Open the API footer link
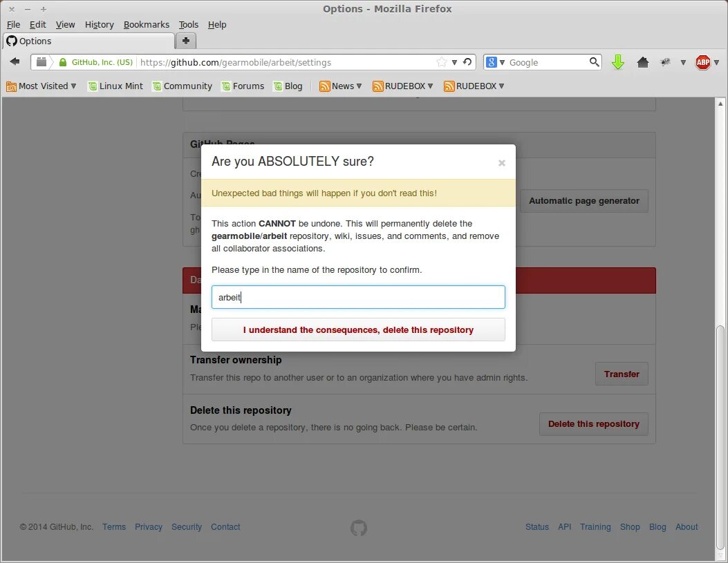Screen dimensions: 728x563 pos(565,527)
